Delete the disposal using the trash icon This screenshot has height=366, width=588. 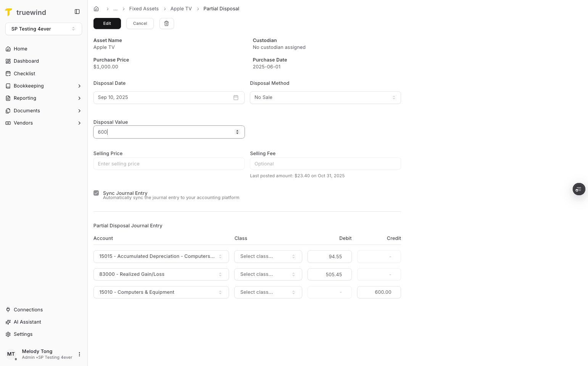166,23
